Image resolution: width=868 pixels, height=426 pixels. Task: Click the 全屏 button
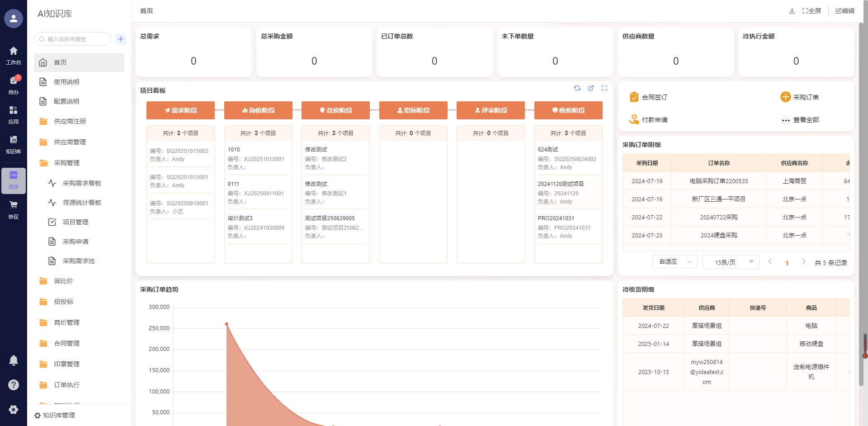point(812,11)
